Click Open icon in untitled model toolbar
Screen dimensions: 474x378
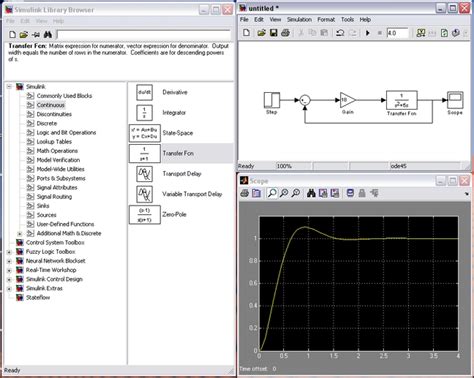pos(261,33)
